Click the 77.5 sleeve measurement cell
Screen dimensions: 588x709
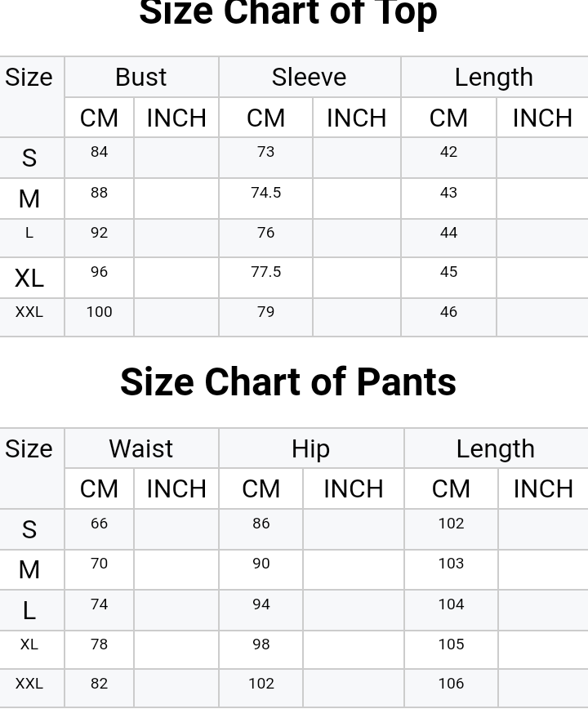point(265,272)
